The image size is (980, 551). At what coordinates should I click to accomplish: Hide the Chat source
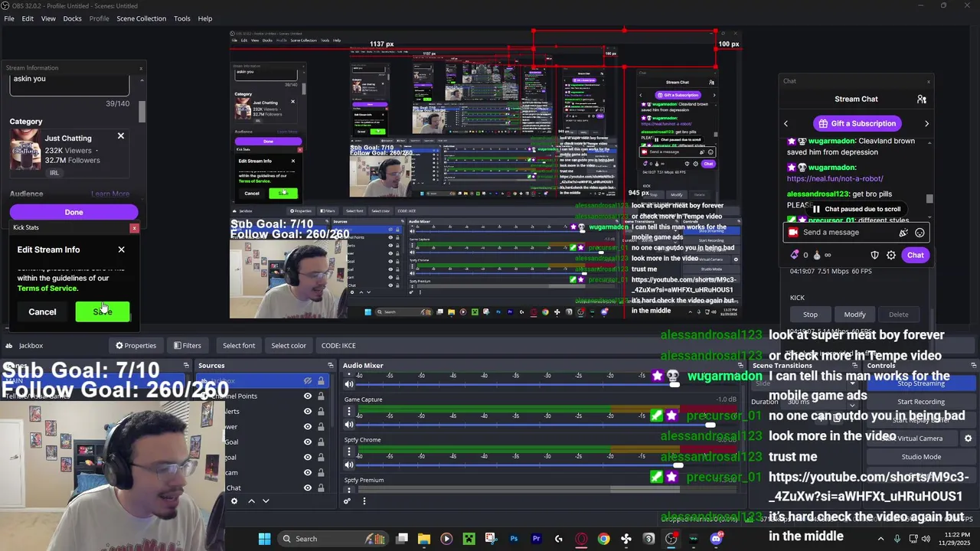click(x=308, y=488)
